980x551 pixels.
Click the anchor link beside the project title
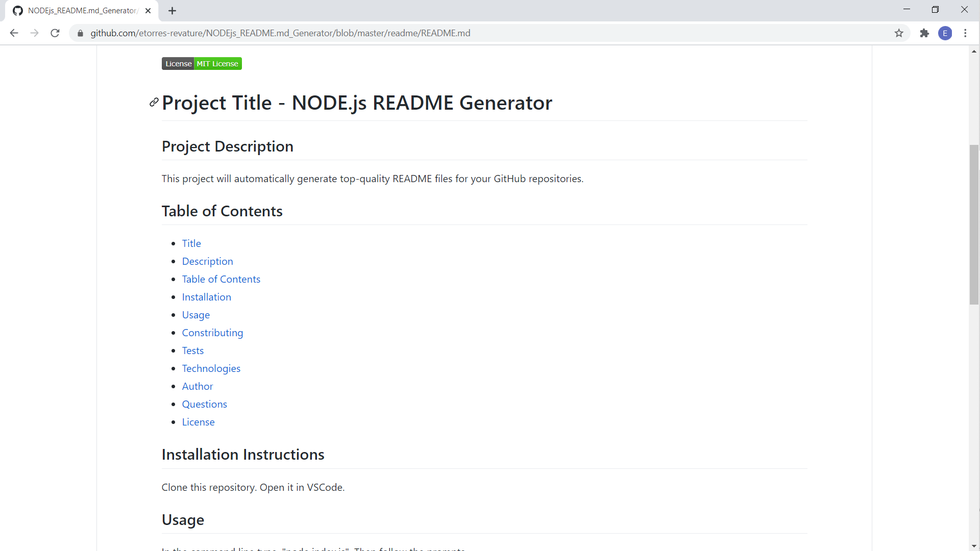tap(153, 102)
